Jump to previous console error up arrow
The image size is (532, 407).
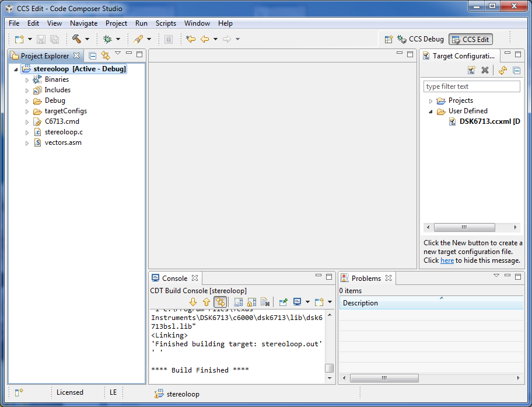point(206,302)
